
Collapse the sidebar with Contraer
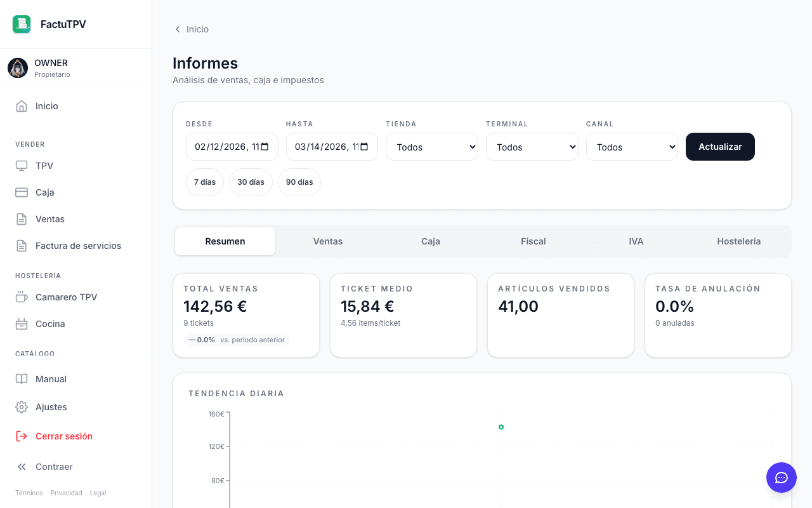(x=76, y=467)
